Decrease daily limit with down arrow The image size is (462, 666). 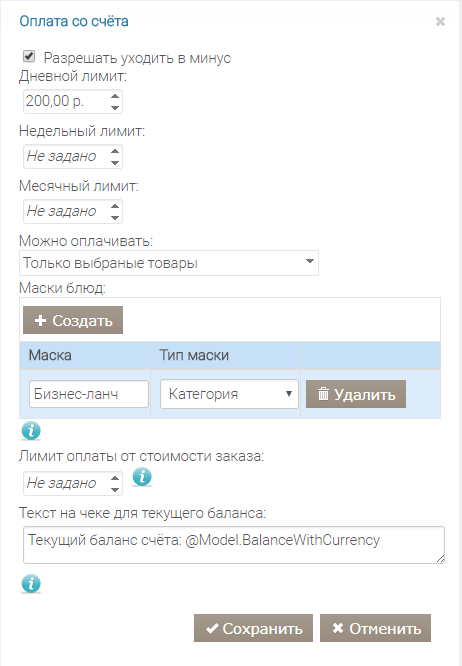coord(115,107)
